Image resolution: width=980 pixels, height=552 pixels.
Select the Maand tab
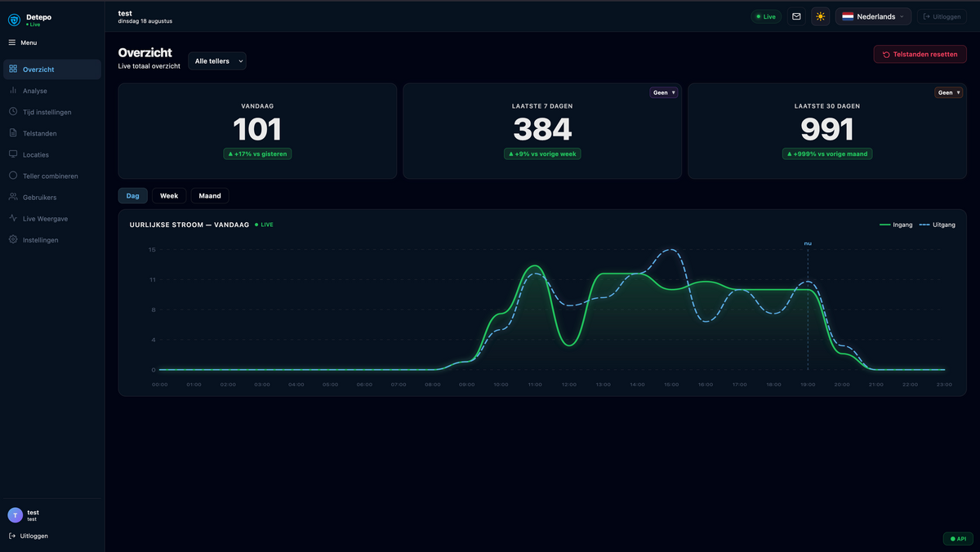pyautogui.click(x=210, y=196)
